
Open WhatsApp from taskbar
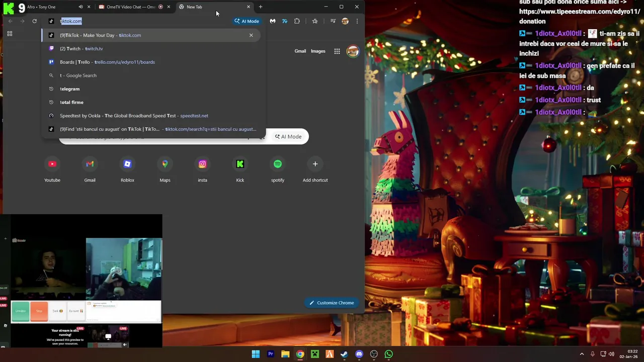[388, 354]
